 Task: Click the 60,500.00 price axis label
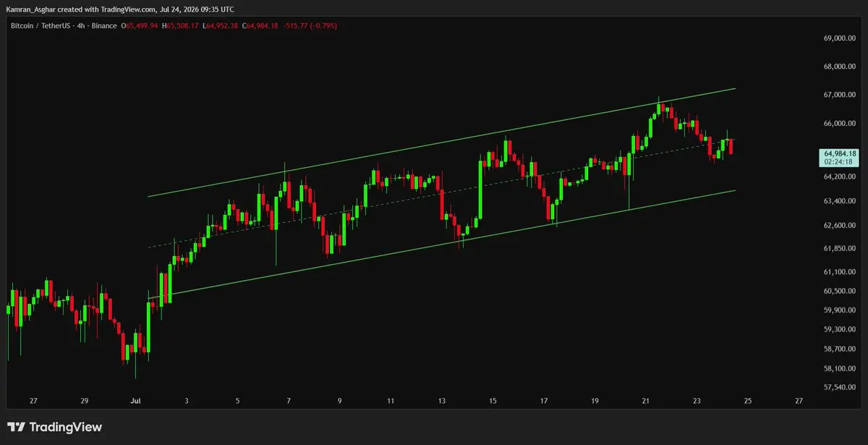click(841, 291)
